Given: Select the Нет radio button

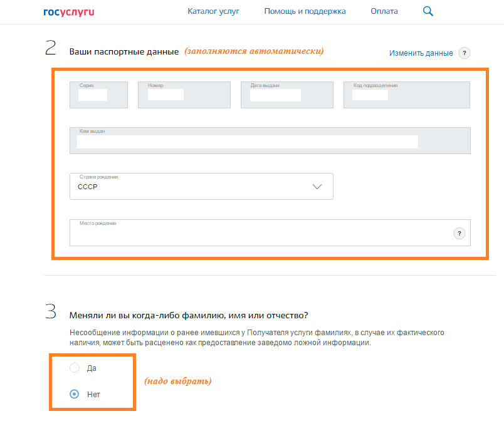Looking at the screenshot, I should (x=74, y=394).
